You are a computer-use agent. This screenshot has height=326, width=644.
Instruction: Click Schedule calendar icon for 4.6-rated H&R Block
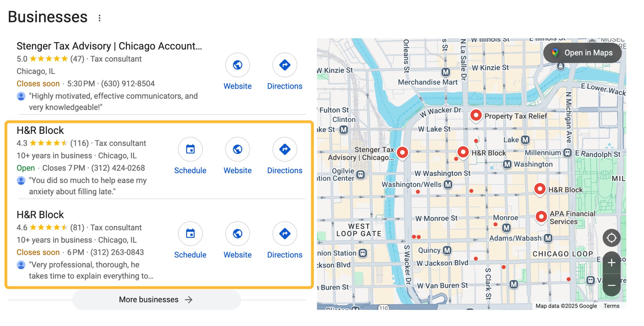click(x=190, y=234)
